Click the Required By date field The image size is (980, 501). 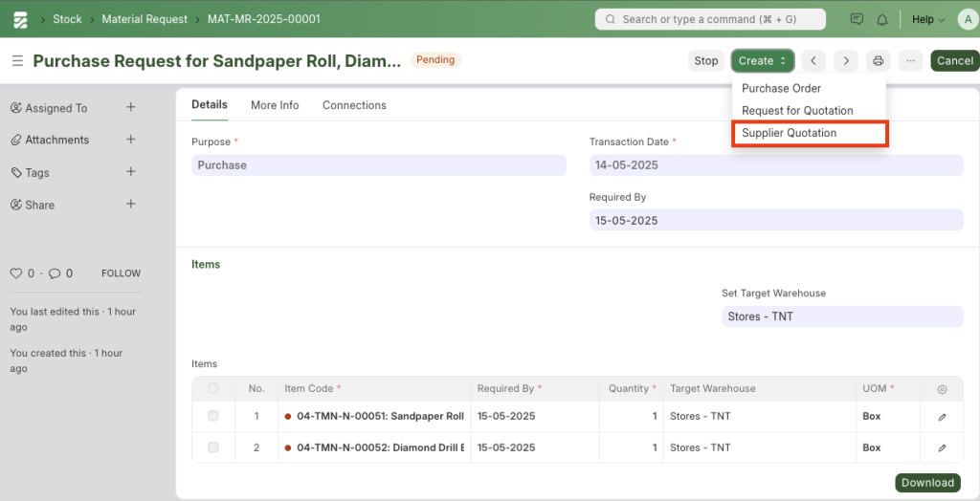tap(776, 220)
